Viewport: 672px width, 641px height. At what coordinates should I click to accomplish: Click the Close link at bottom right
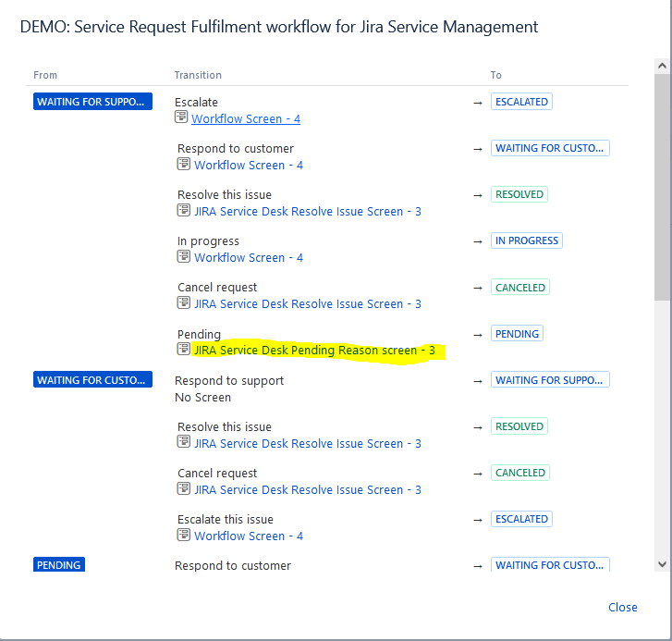[623, 607]
